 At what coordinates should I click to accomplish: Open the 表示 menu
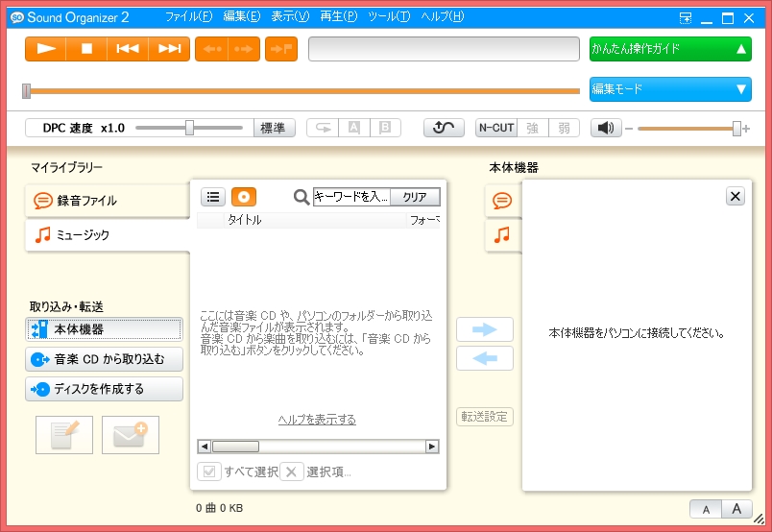coord(290,16)
